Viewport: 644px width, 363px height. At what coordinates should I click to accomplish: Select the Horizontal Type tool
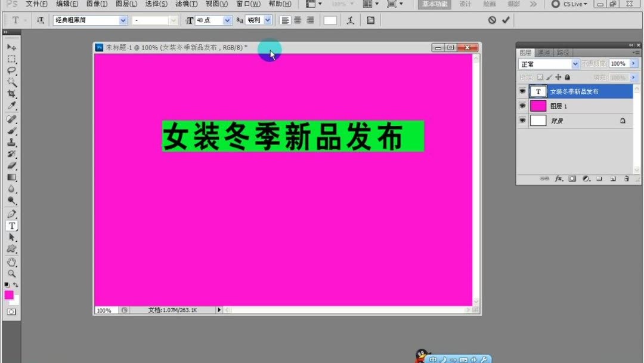11,226
